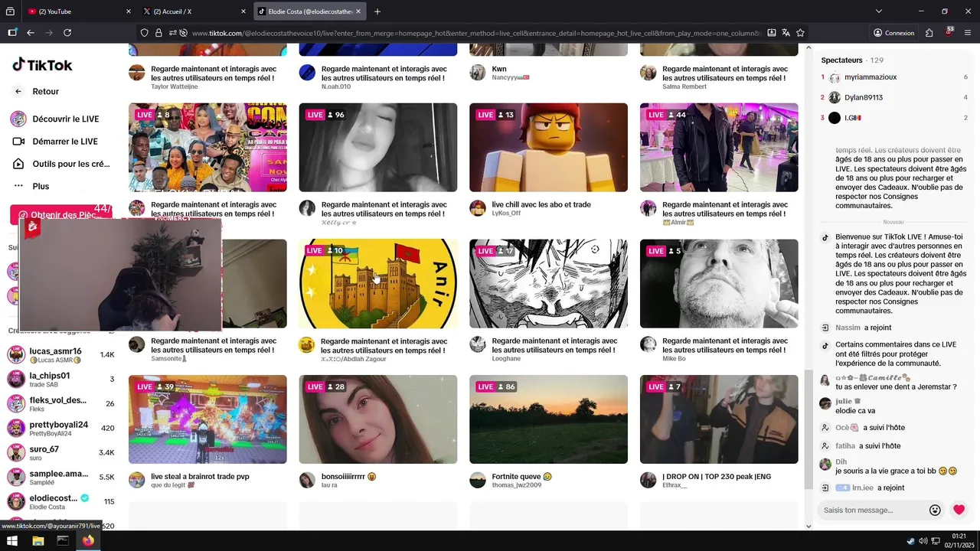This screenshot has width=980, height=551.
Task: Click the taskbar clock and date
Action: tap(959, 540)
